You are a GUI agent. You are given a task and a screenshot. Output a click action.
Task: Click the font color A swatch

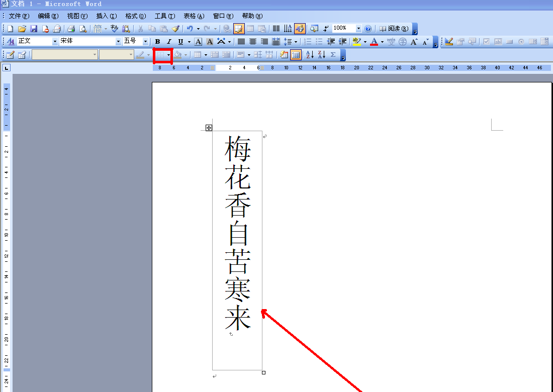pos(374,42)
